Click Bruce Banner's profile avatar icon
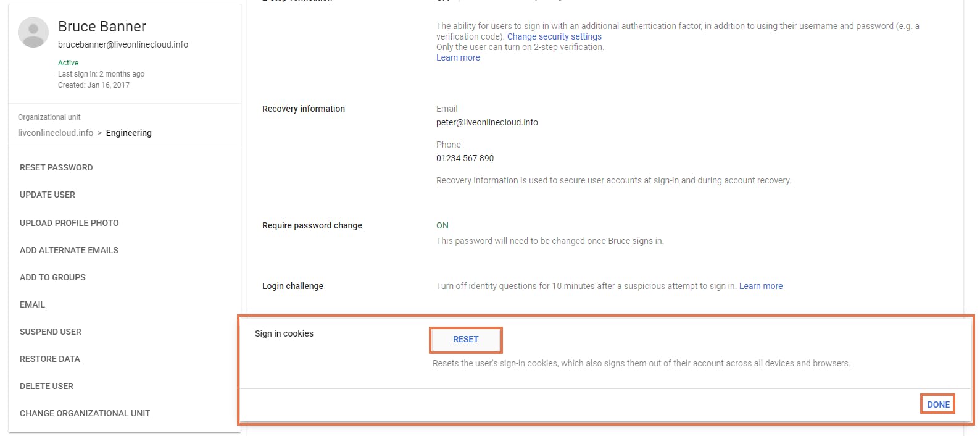Viewport: 980px width, 436px height. point(33,32)
